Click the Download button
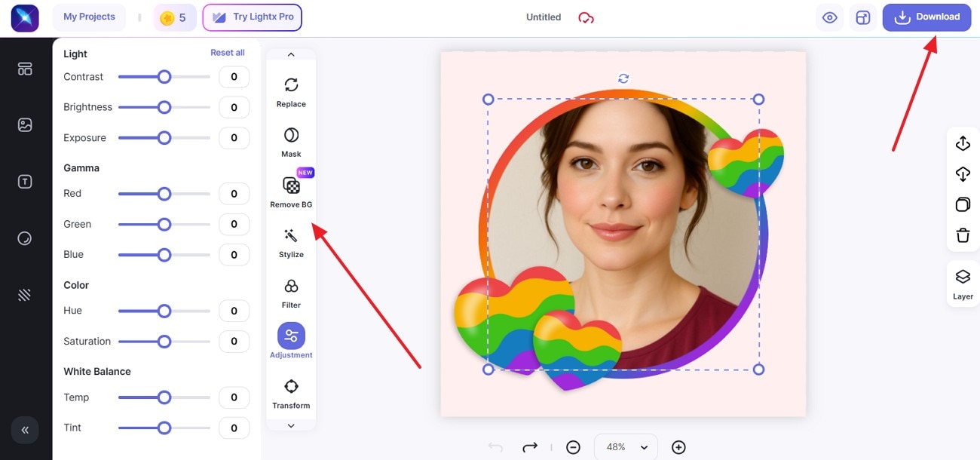The width and height of the screenshot is (980, 460). point(927,17)
